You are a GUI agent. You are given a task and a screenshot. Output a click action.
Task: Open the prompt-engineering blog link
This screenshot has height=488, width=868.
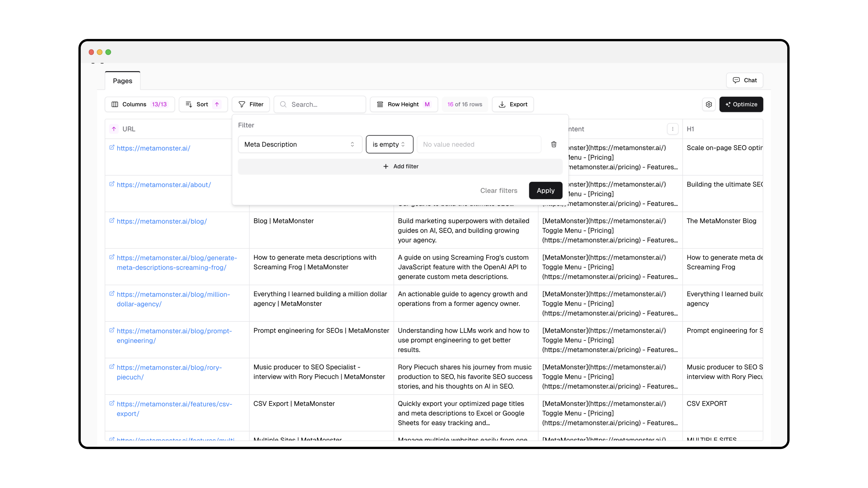174,336
